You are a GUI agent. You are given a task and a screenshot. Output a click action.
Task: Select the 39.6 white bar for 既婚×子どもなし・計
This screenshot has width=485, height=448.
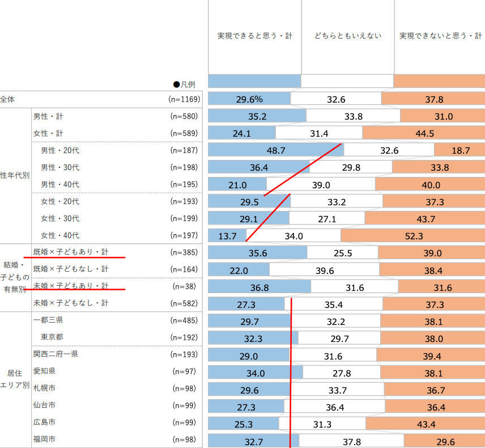point(324,269)
